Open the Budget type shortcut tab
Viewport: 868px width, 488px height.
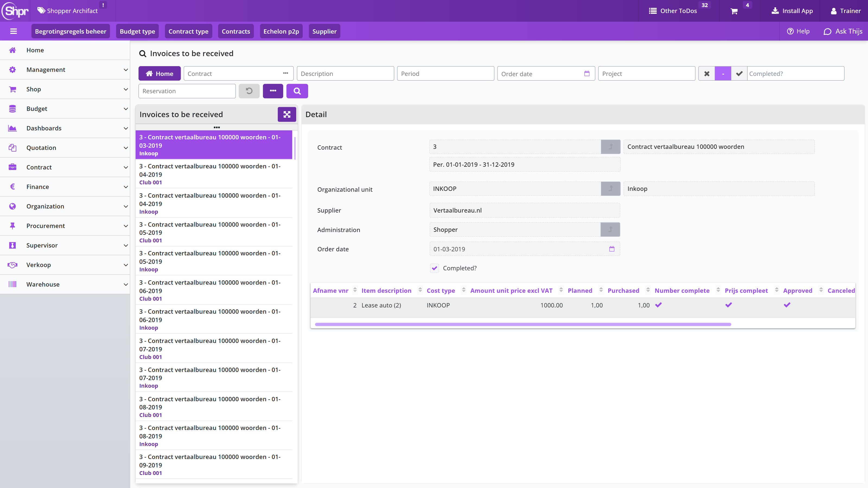pyautogui.click(x=138, y=31)
